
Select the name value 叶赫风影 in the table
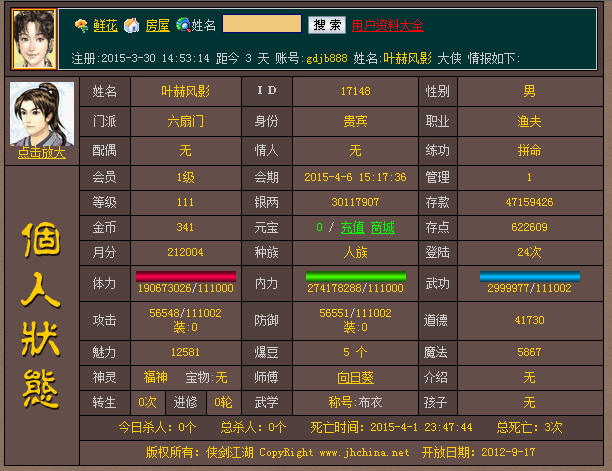(x=186, y=92)
